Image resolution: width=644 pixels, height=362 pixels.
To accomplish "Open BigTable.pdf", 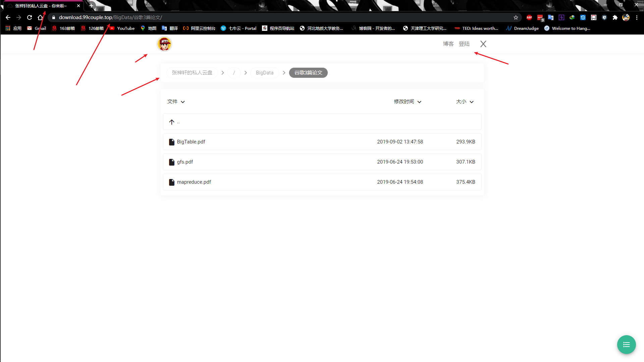I will (x=191, y=142).
